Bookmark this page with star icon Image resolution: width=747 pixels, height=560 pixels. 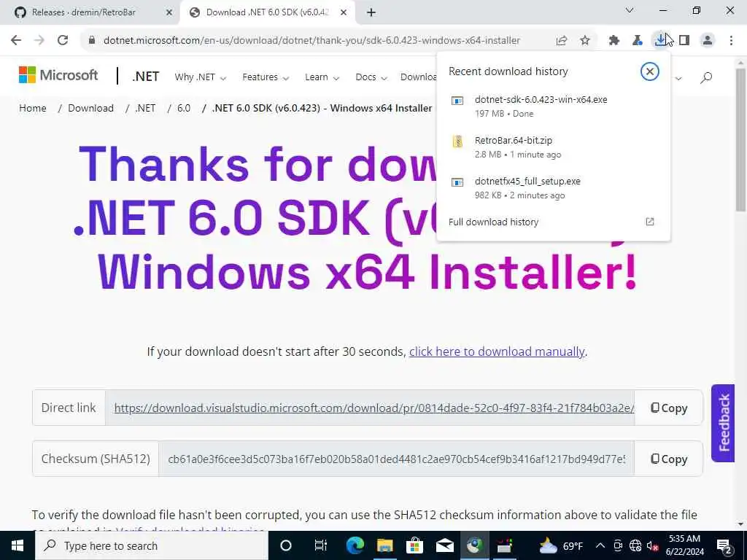pos(585,41)
